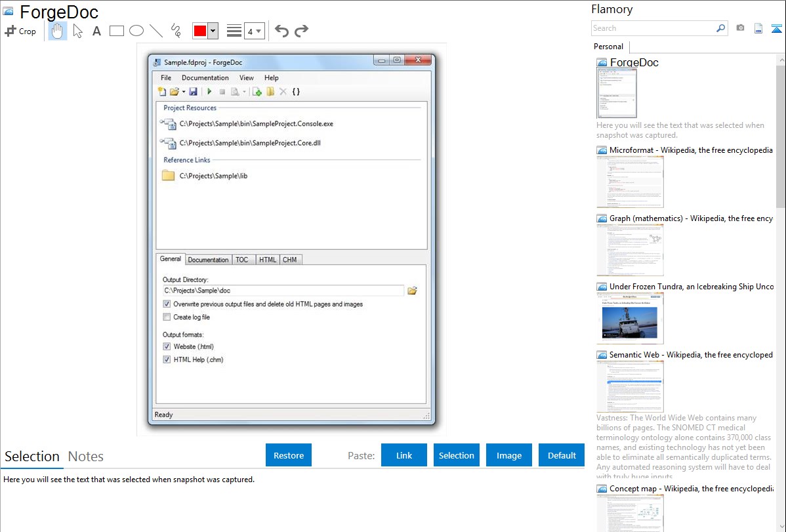The height and width of the screenshot is (532, 786).
Task: Click the Image paste button
Action: click(509, 455)
